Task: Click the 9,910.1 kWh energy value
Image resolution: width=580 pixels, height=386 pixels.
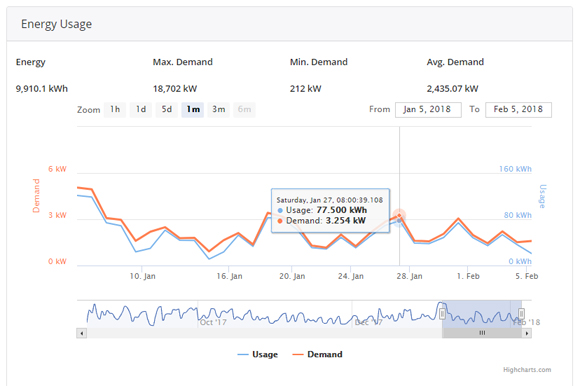Action: pyautogui.click(x=42, y=89)
